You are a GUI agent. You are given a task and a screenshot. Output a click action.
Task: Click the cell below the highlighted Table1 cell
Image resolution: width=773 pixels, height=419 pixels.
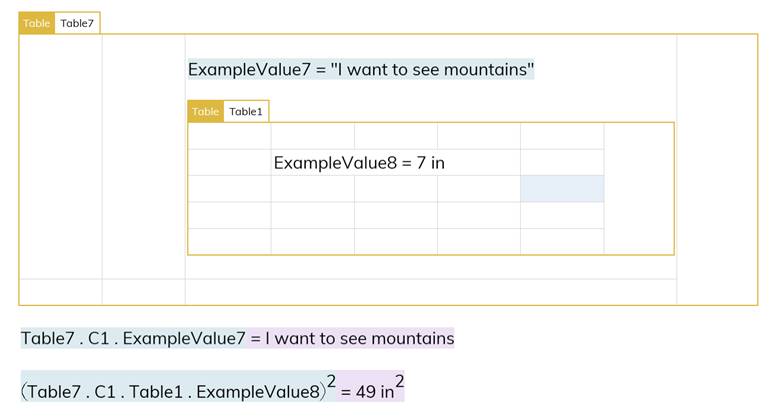[562, 215]
